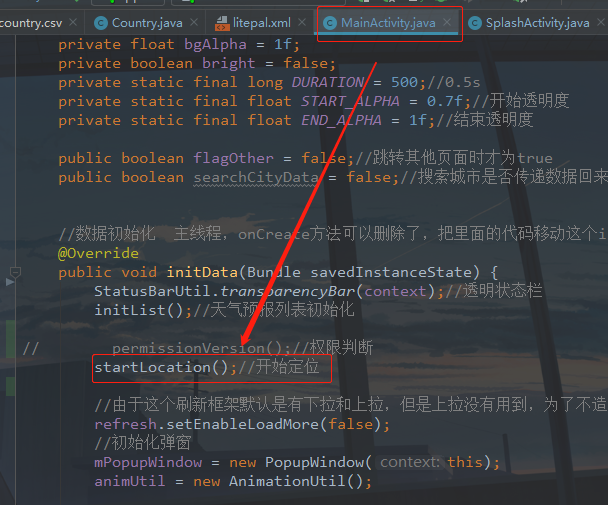Click the gutter arrow icon beside initData
Image resolution: width=608 pixels, height=505 pixels.
coord(10,282)
